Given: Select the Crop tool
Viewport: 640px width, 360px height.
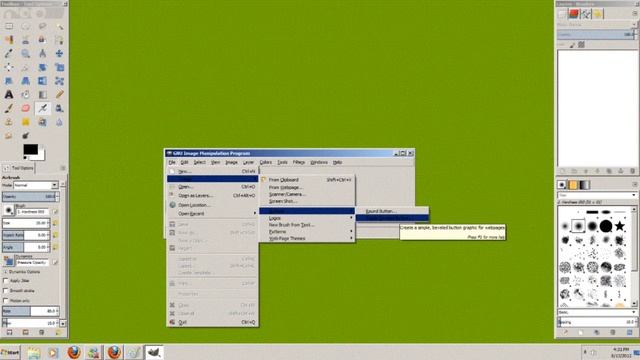Looking at the screenshot, I should (x=25, y=67).
